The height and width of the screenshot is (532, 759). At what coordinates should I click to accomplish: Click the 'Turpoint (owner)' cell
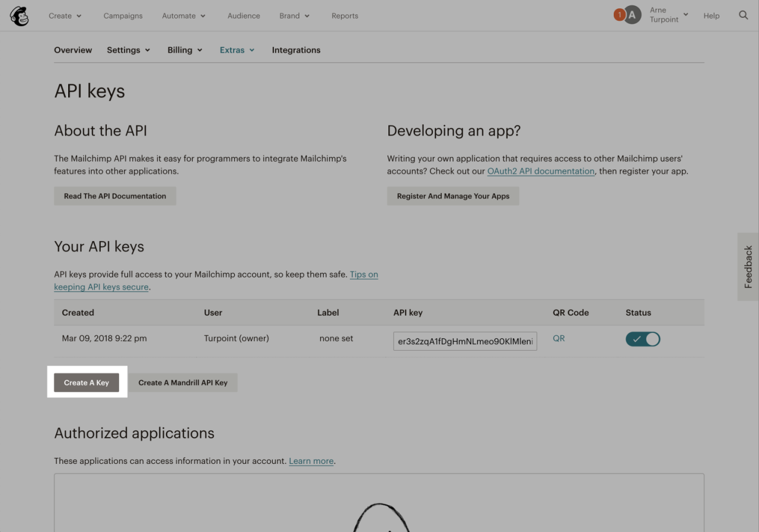[237, 338]
